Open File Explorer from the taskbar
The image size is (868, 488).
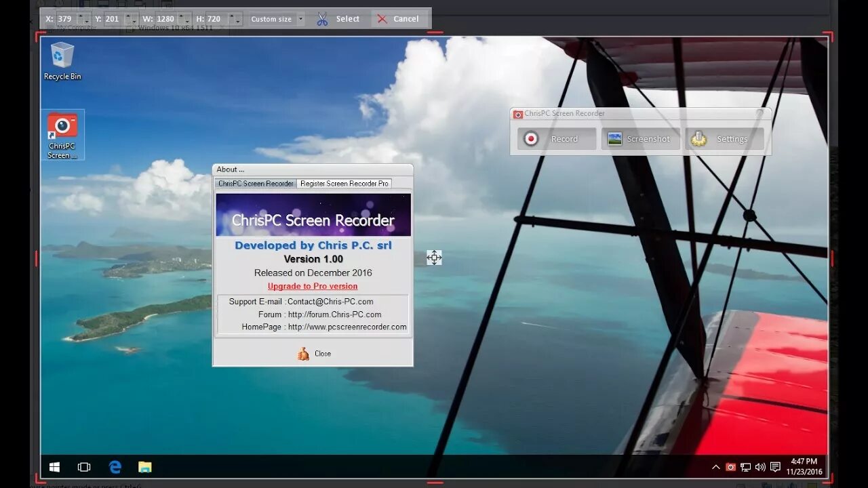[145, 467]
